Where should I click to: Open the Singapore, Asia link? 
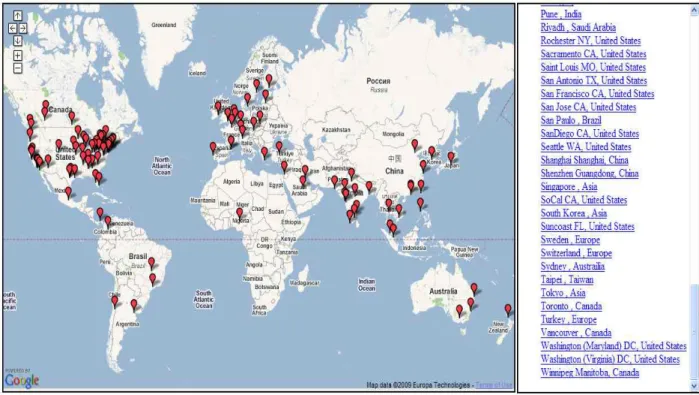(x=569, y=187)
